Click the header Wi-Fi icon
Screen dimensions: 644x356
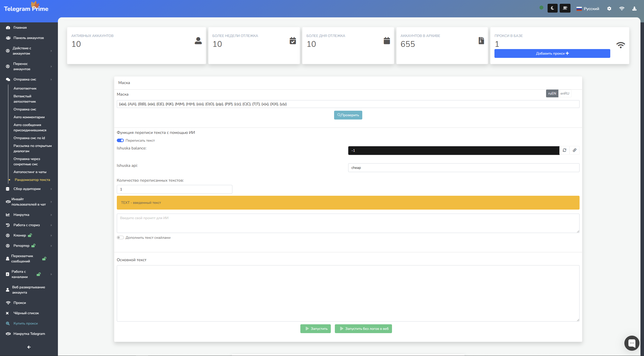622,9
